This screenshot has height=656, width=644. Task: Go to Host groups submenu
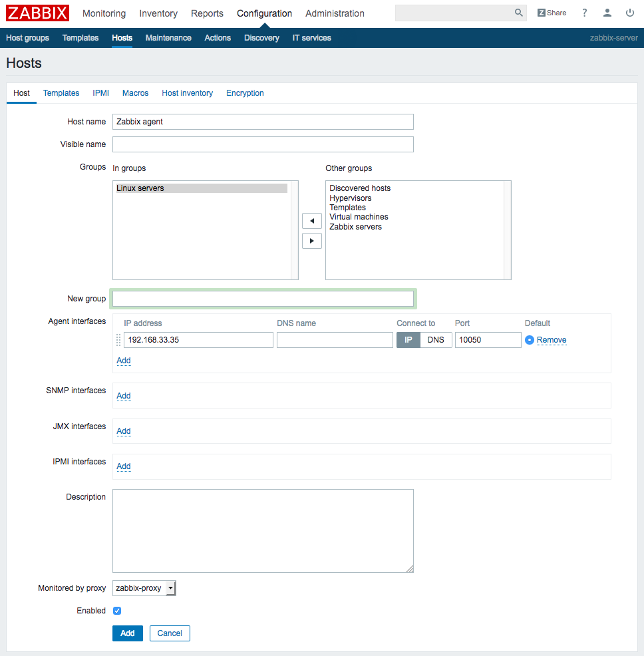tap(28, 38)
